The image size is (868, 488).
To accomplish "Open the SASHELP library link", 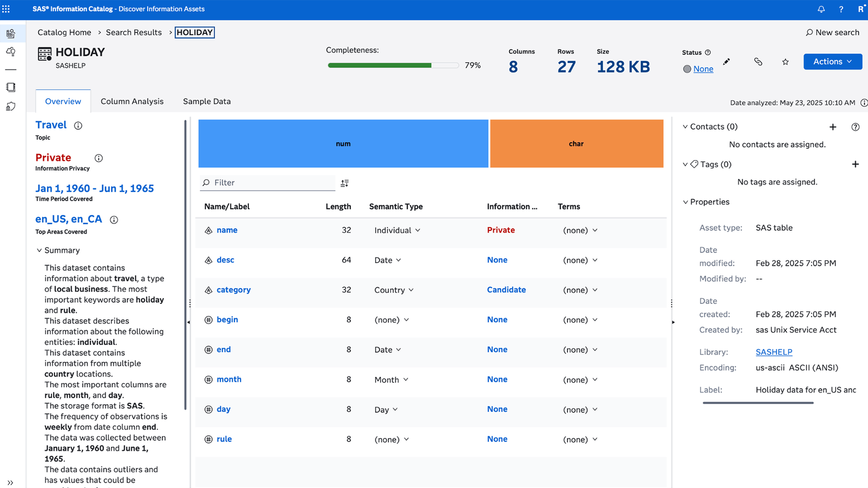I will 774,352.
